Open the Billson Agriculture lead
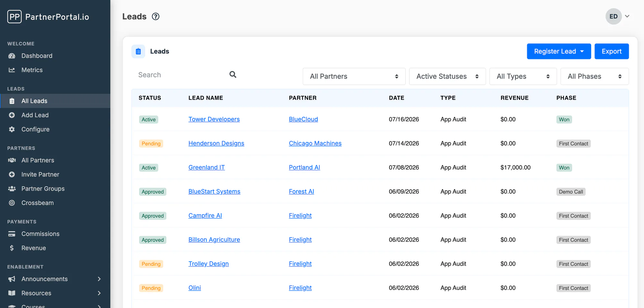644x308 pixels. tap(214, 240)
